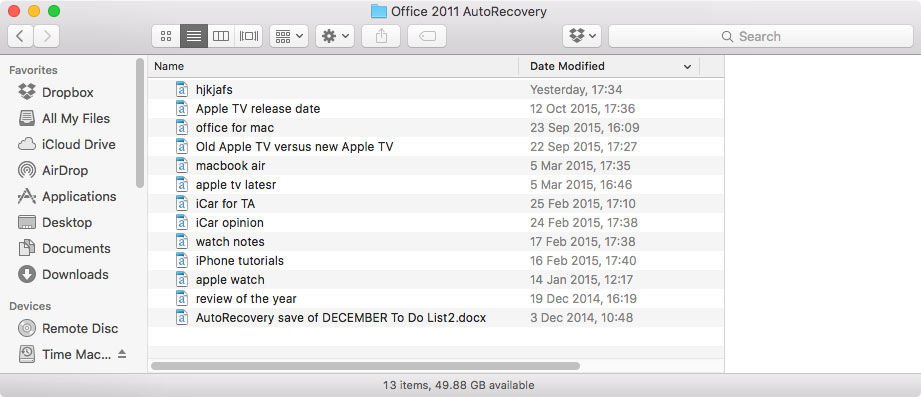The width and height of the screenshot is (921, 397).
Task: Open the Arrange items dropdown
Action: point(289,36)
